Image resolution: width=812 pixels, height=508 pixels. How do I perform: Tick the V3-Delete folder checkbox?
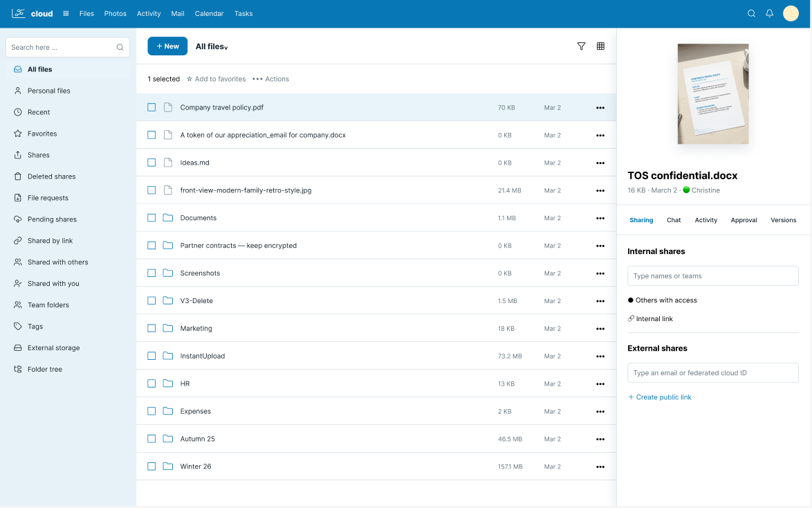coord(151,300)
